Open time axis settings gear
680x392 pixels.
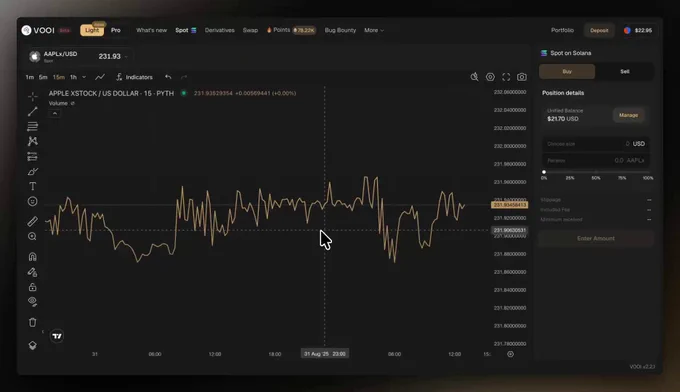tap(510, 354)
